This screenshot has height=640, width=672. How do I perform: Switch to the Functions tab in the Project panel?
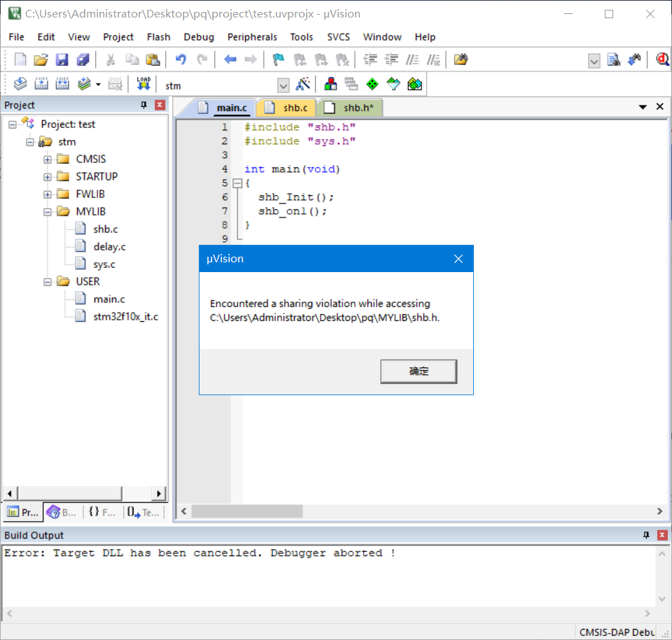(102, 512)
